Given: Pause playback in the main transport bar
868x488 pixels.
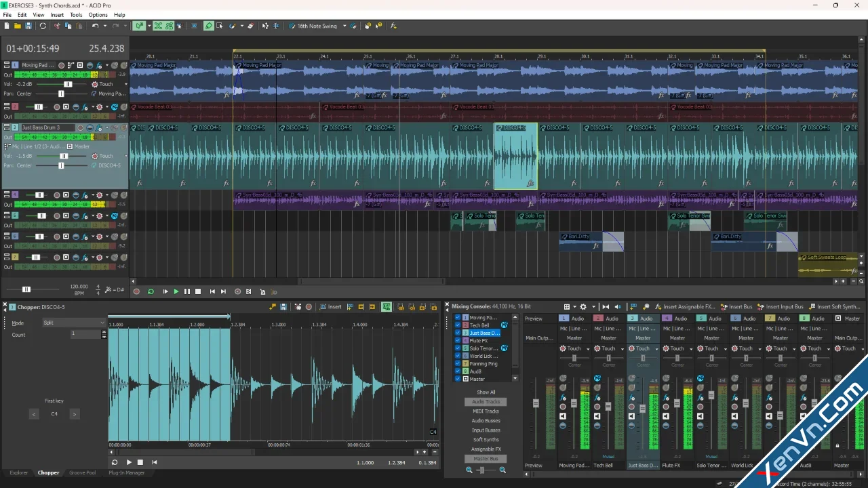Looking at the screenshot, I should [187, 291].
